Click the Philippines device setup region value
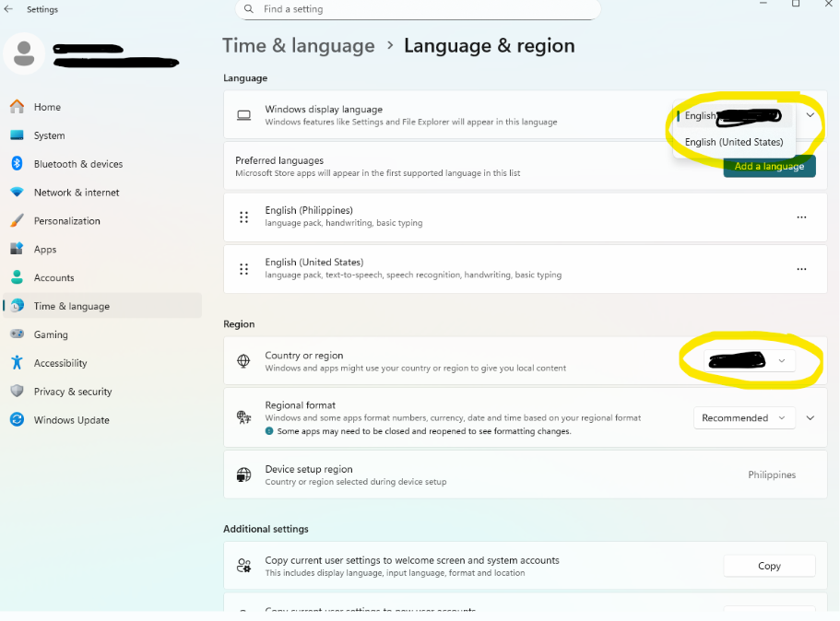 772,475
